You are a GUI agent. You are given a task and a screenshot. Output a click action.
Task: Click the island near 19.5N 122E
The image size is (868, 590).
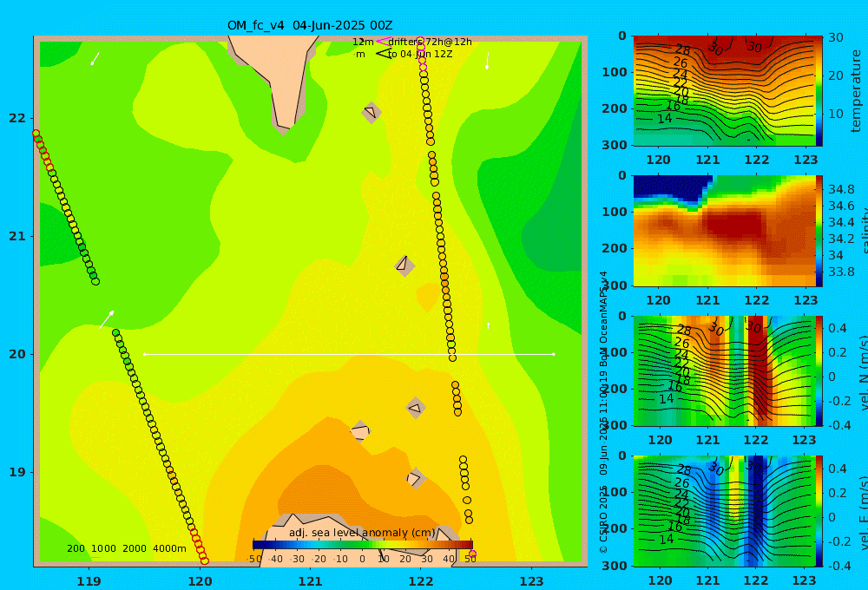[416, 408]
